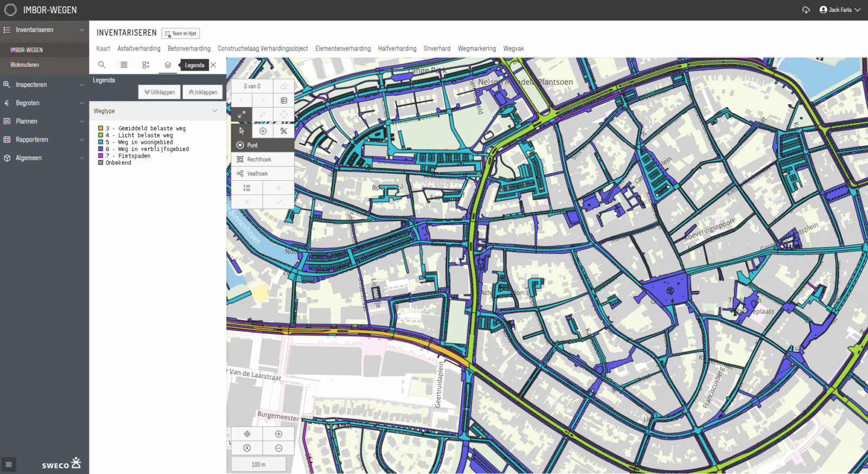Click the Inklappen button
The image size is (868, 474).
point(203,92)
